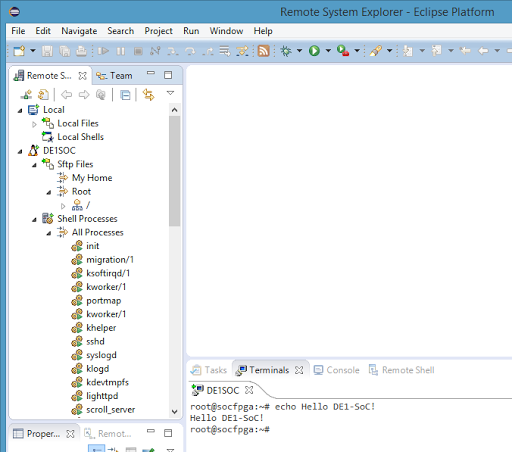The image size is (512, 452).
Task: Click the Search flashlight icon
Action: [x=375, y=51]
